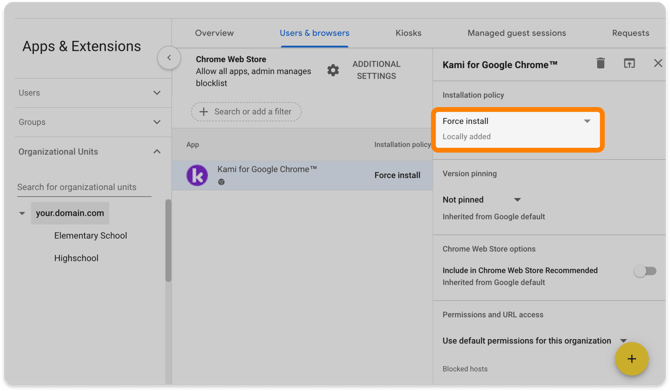Image resolution: width=670 pixels, height=391 pixels.
Task: Collapse the Organizational Units section
Action: point(89,152)
